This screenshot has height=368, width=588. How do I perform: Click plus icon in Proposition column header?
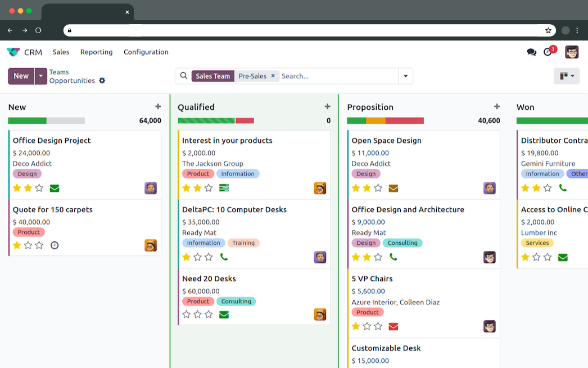(x=496, y=107)
